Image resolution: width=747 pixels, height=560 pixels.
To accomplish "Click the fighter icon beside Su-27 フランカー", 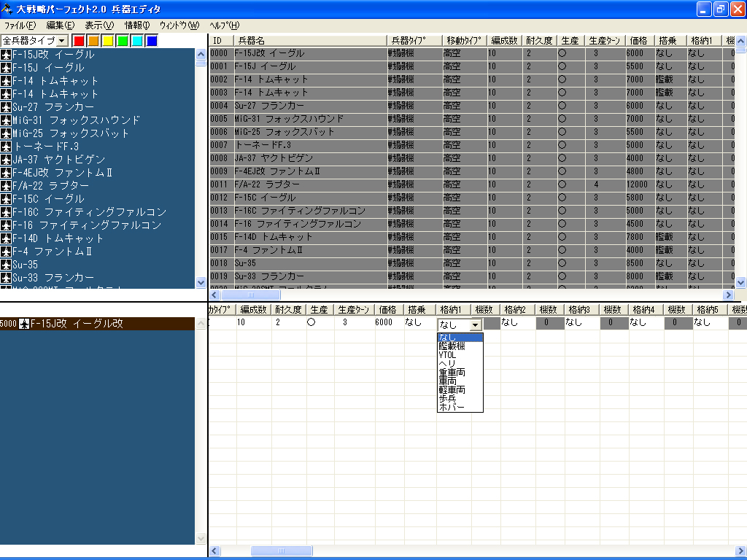I will [7, 107].
